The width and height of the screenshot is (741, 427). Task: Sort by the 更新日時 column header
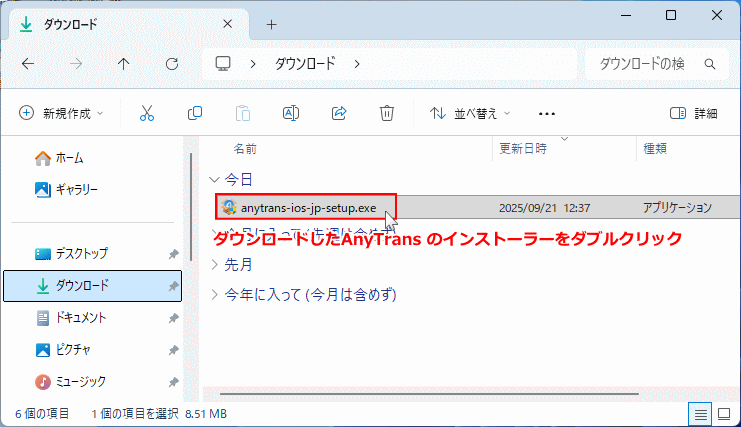pos(523,149)
